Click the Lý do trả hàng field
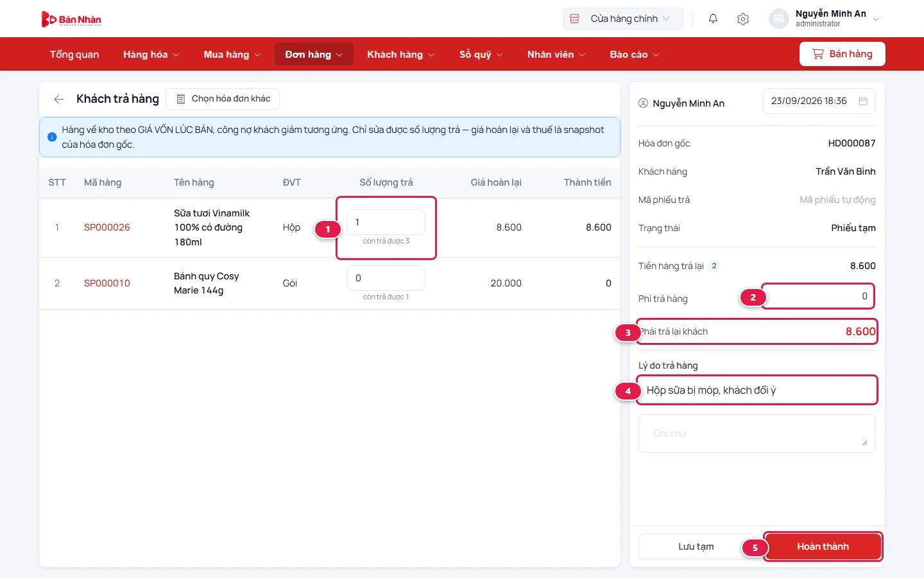Viewport: 924px width, 578px height. 757,390
